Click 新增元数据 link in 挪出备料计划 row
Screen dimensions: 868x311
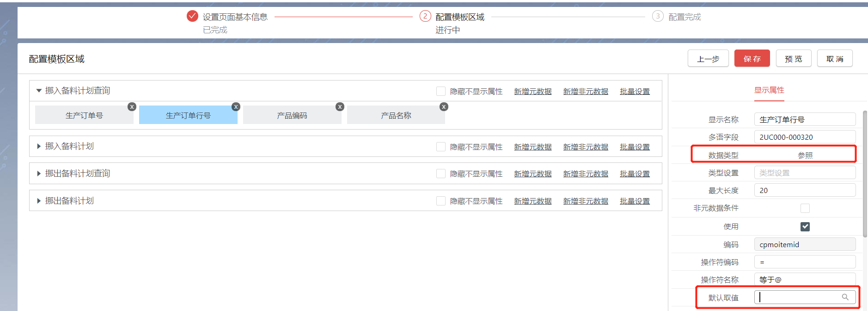point(533,201)
